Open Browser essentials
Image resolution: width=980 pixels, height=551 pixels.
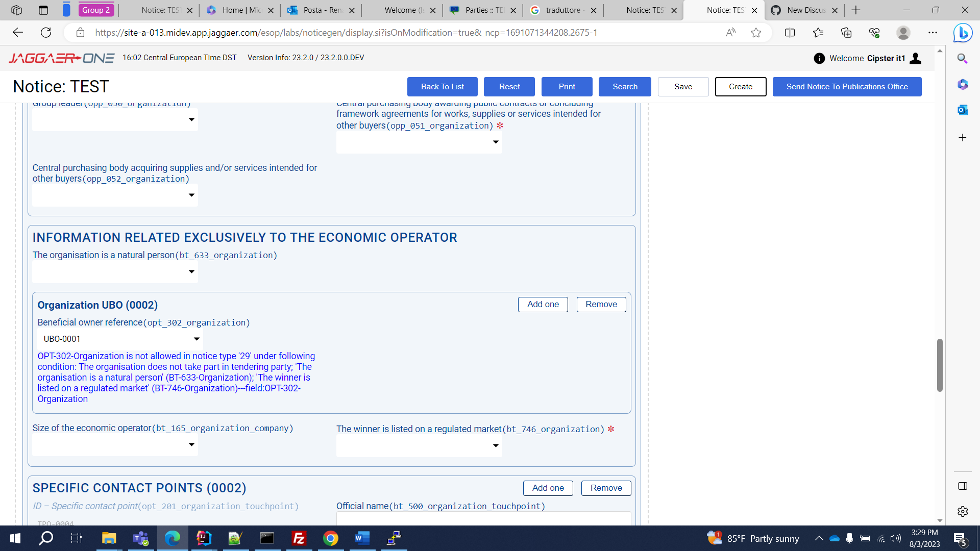tap(874, 32)
